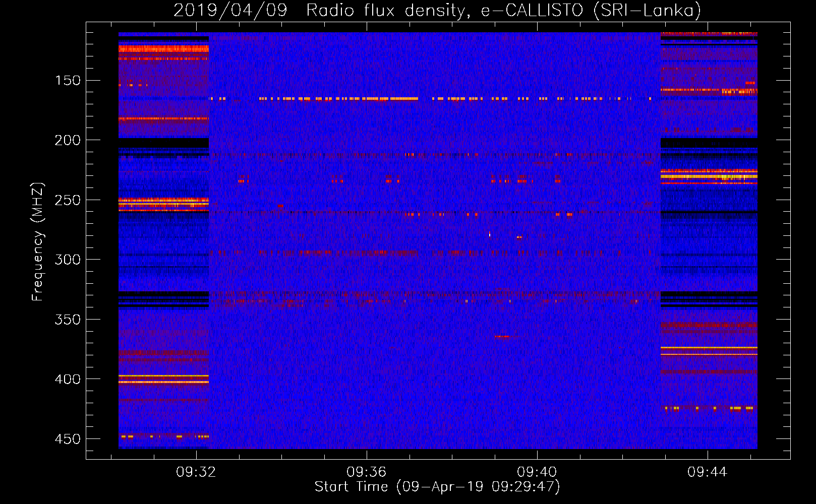Click the 09:40 time axis label
The width and height of the screenshot is (816, 504).
537,472
